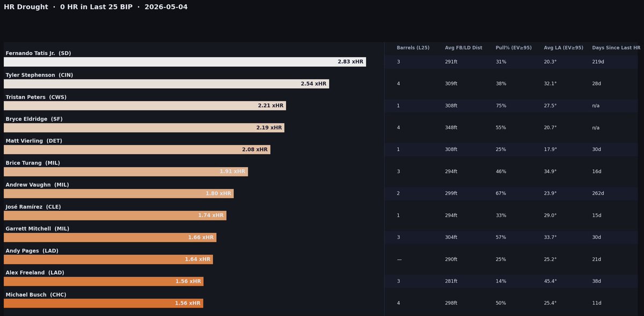This screenshot has height=316, width=644.
Task: Select Garrett Mitchell (MIL) name label
Action: pos(37,229)
